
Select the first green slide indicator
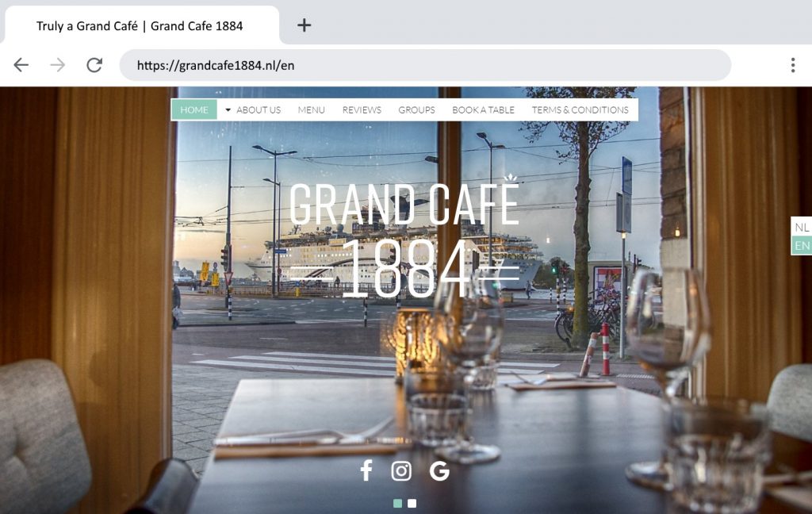point(398,503)
